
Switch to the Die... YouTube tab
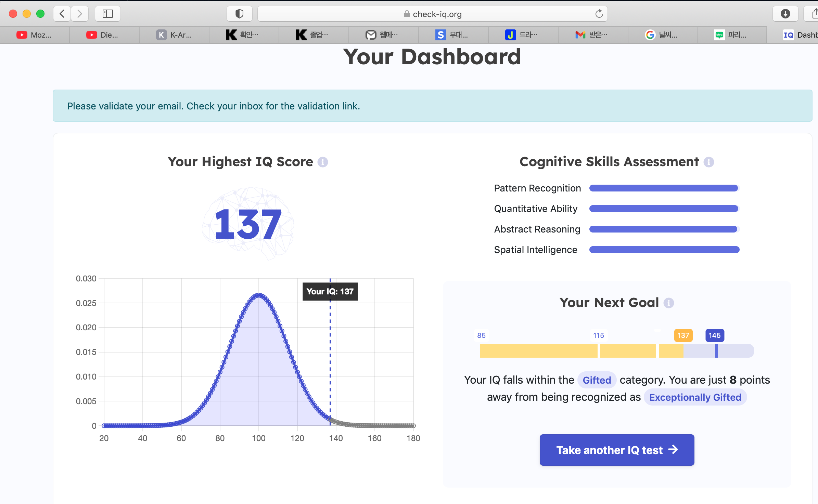[104, 35]
